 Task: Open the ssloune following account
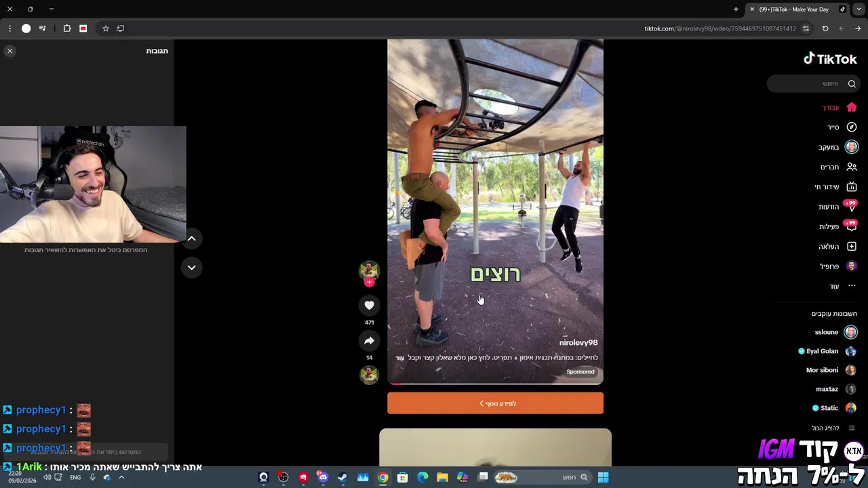835,332
